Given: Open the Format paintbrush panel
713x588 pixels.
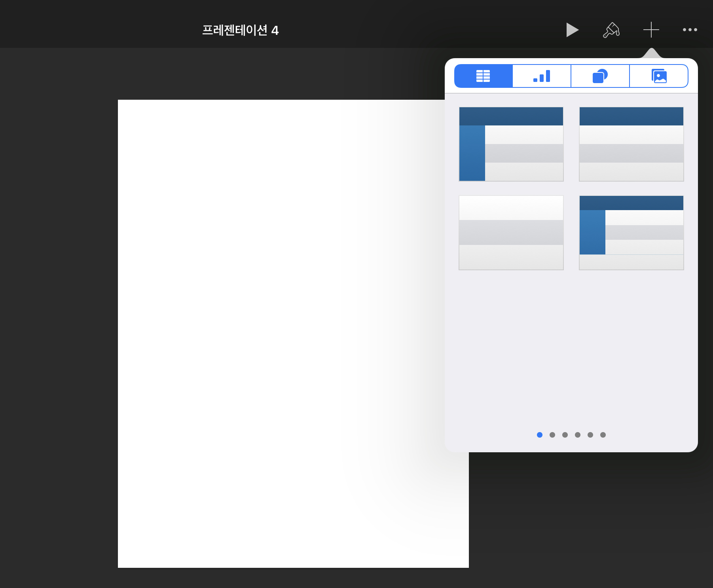Looking at the screenshot, I should click(x=611, y=30).
